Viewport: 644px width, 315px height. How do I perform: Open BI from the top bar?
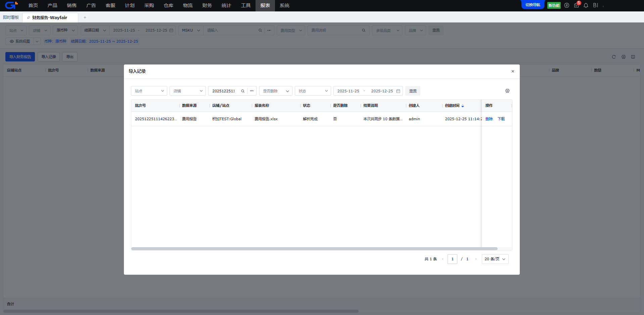tap(596, 5)
